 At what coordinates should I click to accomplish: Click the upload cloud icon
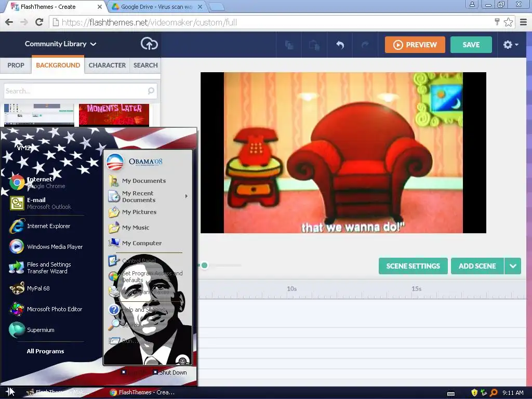tap(149, 44)
